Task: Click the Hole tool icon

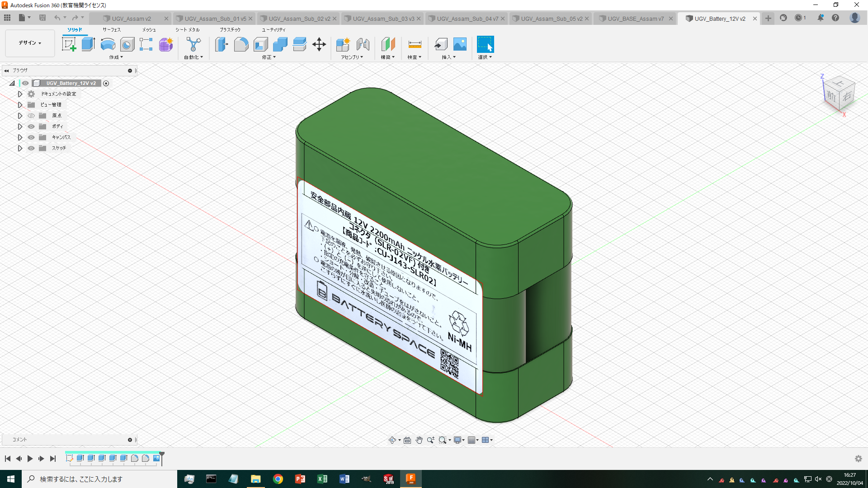Action: [127, 44]
